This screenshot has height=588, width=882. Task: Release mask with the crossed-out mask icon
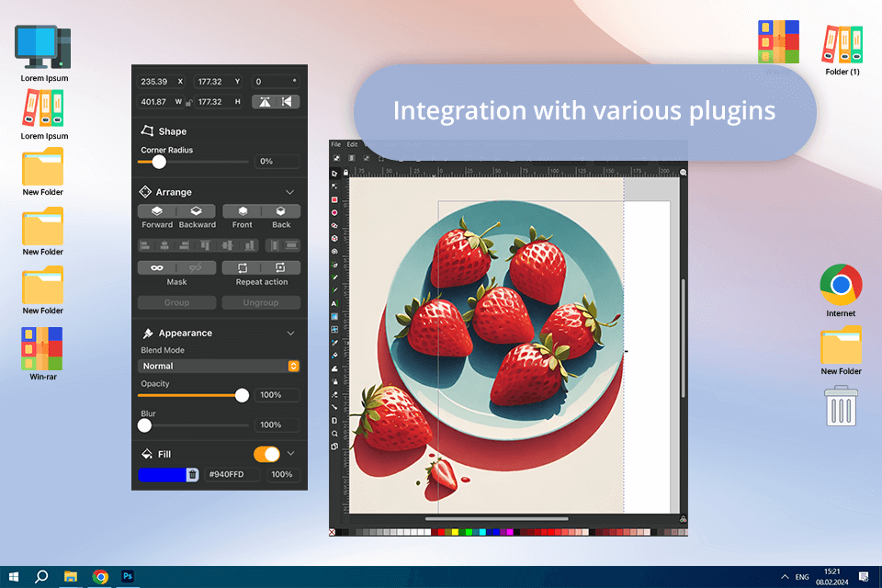(x=196, y=268)
